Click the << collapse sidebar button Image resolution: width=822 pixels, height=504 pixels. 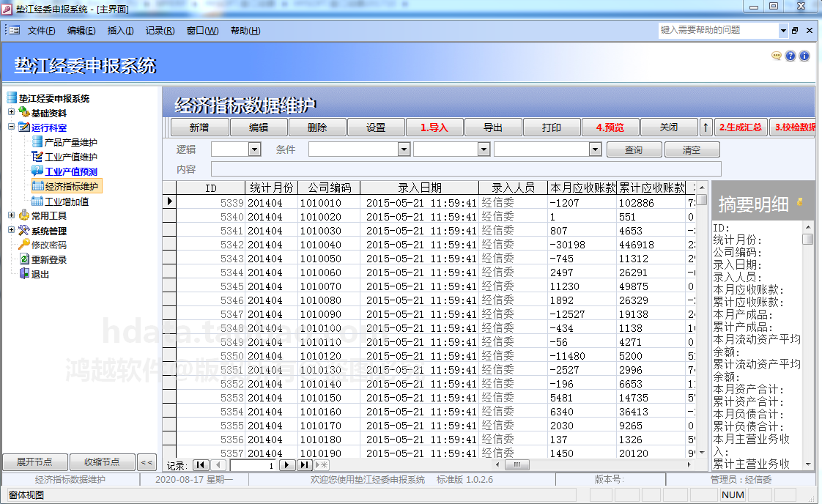click(147, 462)
